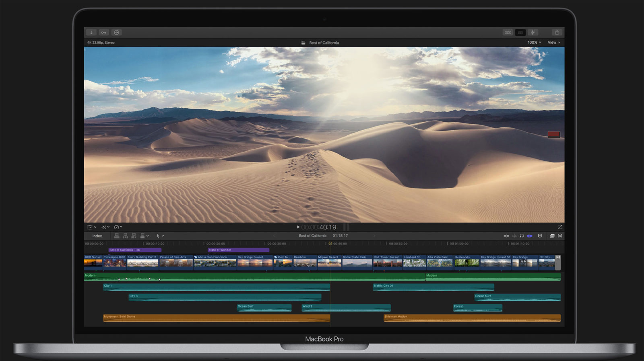The image size is (644, 361).
Task: Select the Wind 2 audio clip
Action: [x=346, y=308]
